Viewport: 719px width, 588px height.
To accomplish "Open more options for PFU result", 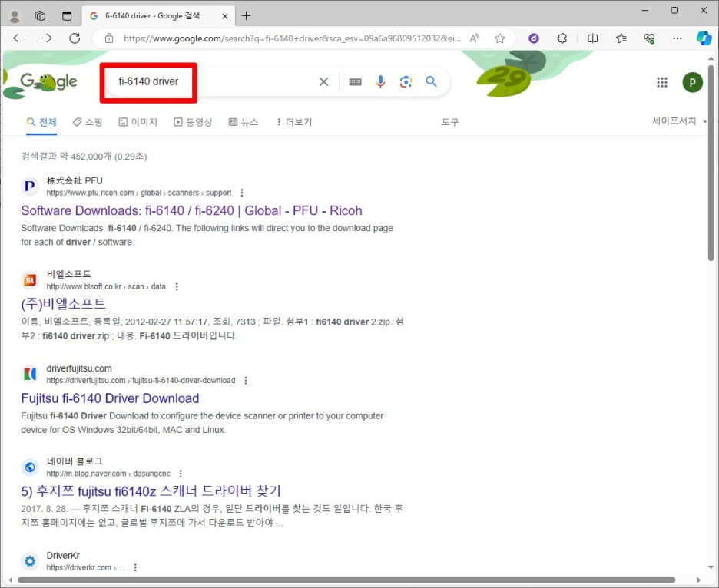I will (242, 193).
